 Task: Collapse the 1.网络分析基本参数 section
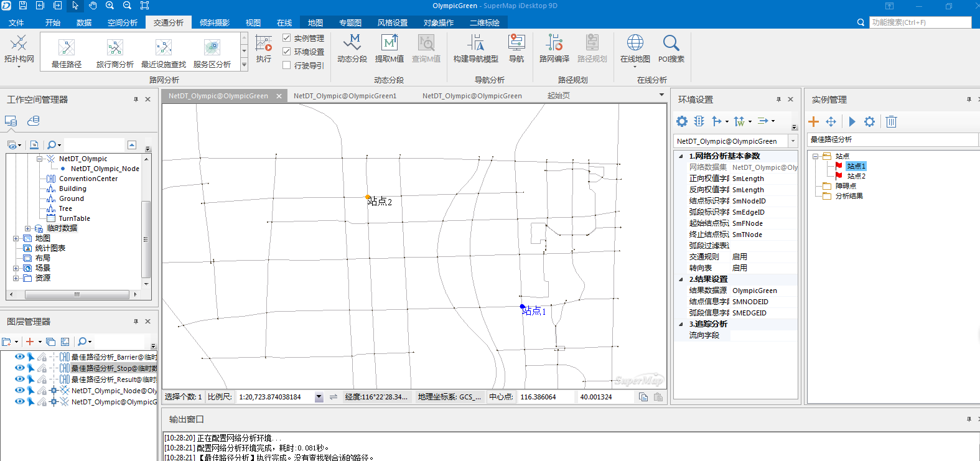coord(681,156)
